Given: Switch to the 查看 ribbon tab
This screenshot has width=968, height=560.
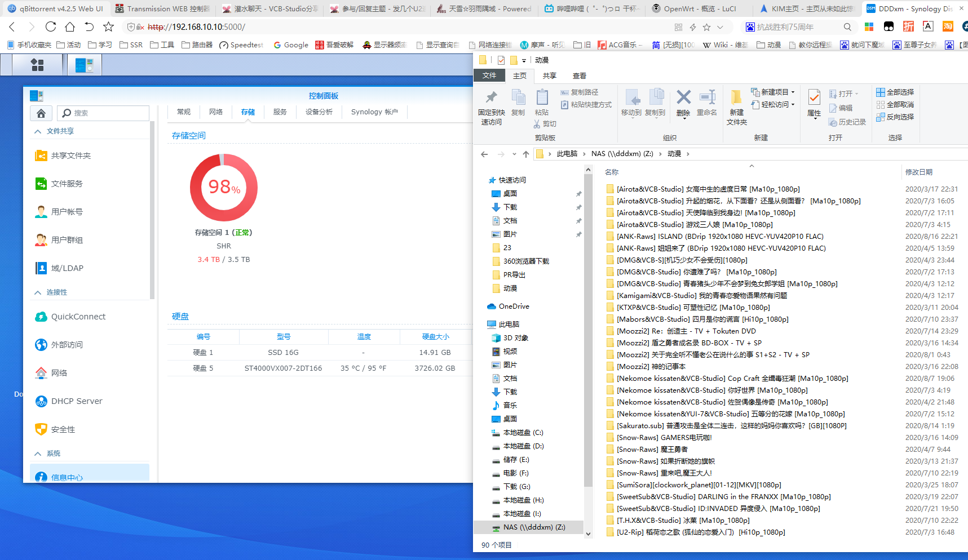Looking at the screenshot, I should (x=579, y=76).
